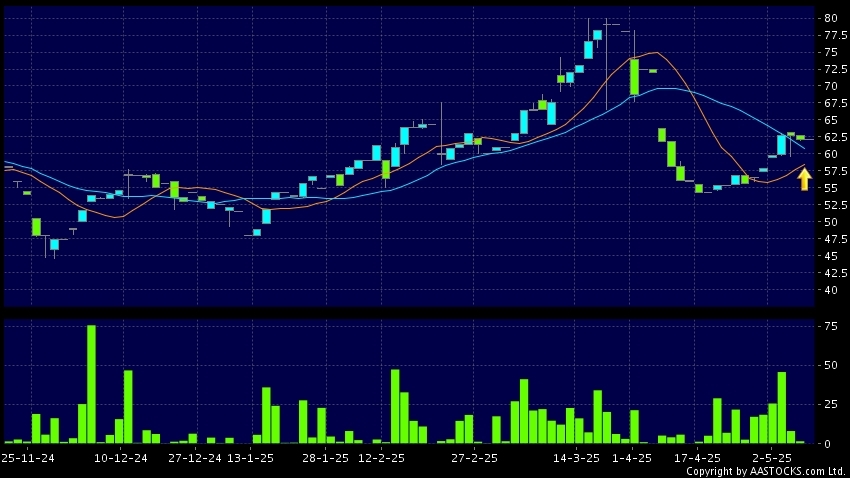Image resolution: width=850 pixels, height=478 pixels.
Task: Click the 12-2-25 date label
Action: pyautogui.click(x=382, y=458)
